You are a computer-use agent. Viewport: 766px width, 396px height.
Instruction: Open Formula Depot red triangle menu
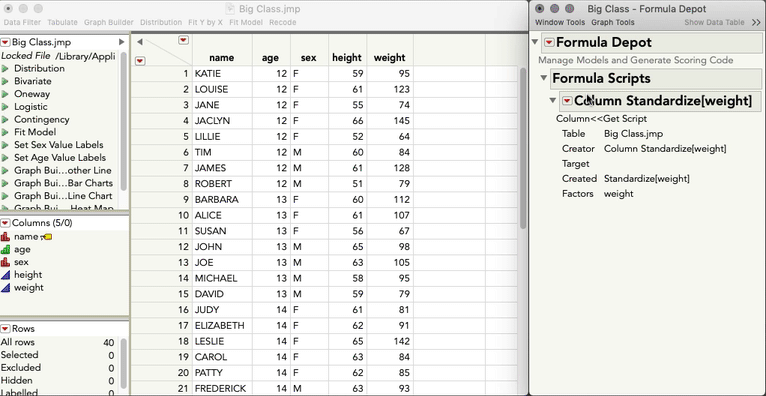pos(550,42)
